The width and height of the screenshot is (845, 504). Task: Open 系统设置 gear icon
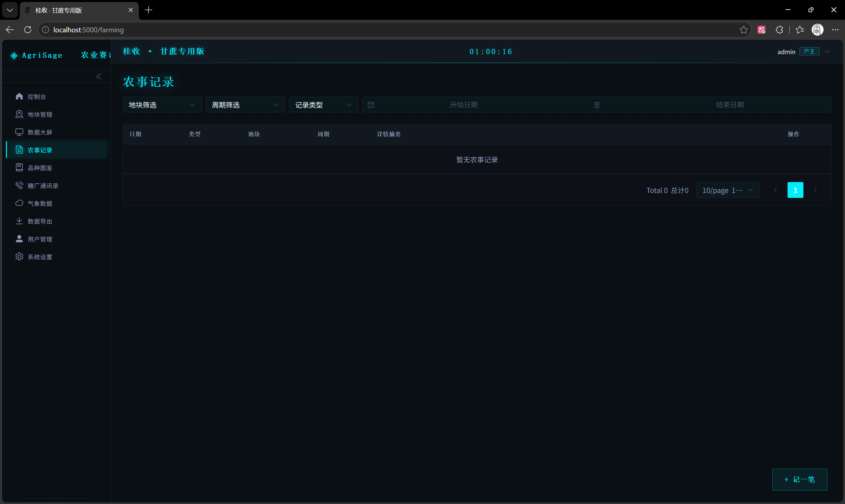pos(19,257)
